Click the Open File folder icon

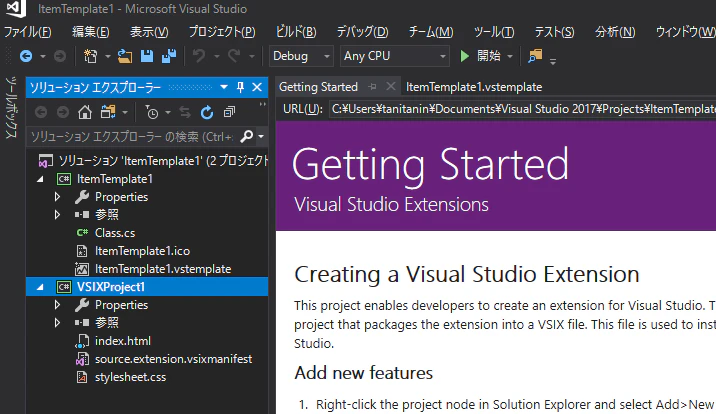(125, 56)
